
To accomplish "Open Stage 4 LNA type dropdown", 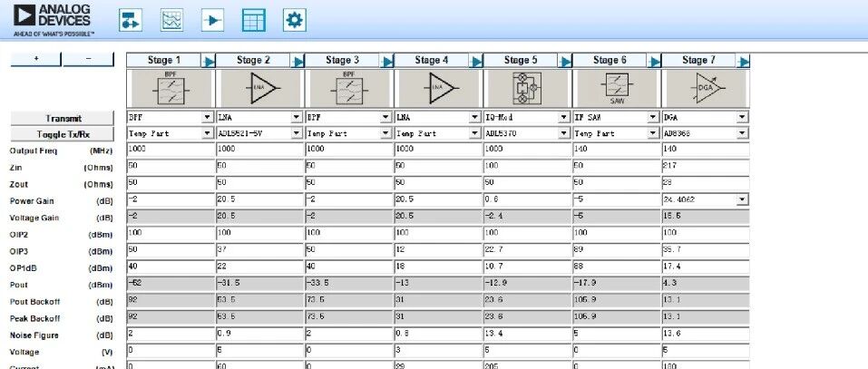I will pyautogui.click(x=474, y=117).
